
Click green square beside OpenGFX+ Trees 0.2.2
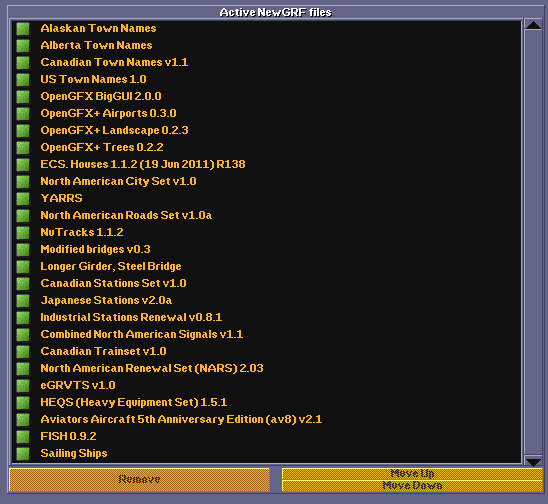pyautogui.click(x=23, y=148)
